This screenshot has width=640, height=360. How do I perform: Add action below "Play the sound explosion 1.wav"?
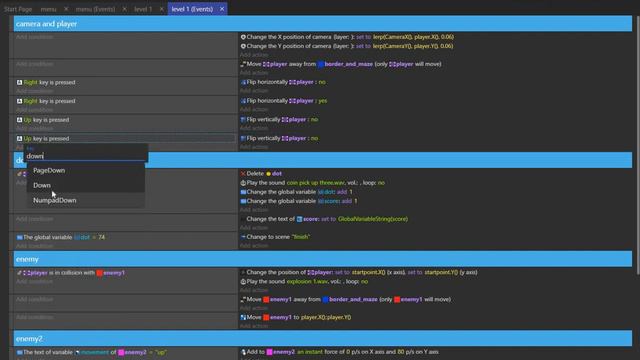coord(254,290)
